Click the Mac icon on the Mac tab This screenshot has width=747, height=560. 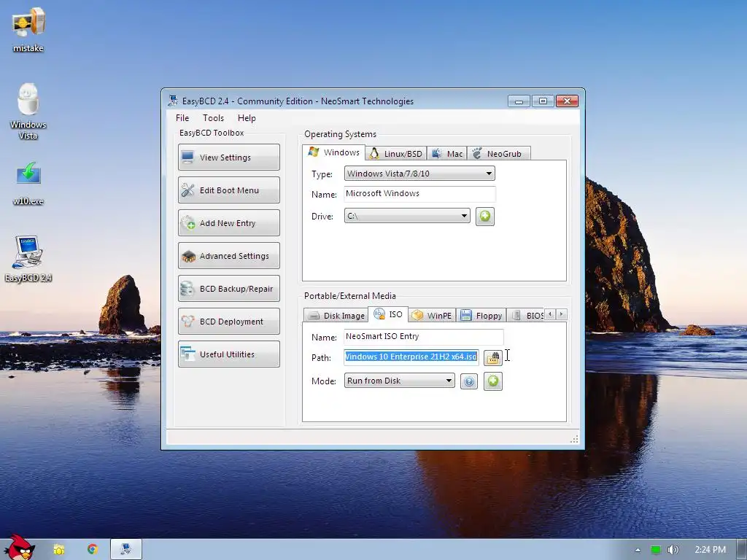[436, 153]
